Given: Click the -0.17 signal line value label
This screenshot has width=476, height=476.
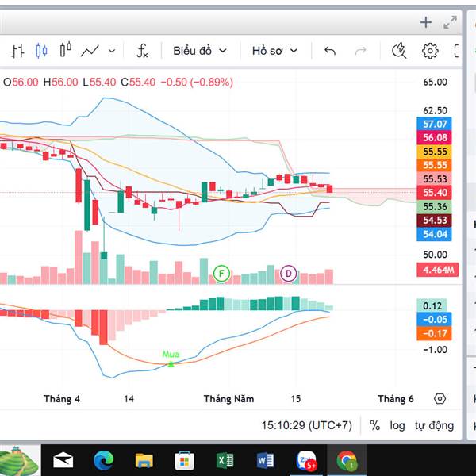Looking at the screenshot, I should (434, 333).
